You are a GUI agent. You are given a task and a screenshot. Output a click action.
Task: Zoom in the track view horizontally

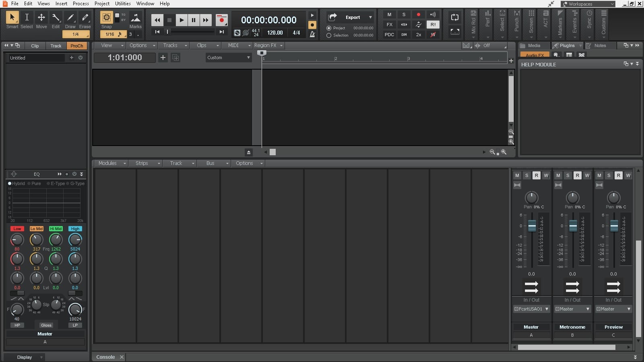point(504,152)
